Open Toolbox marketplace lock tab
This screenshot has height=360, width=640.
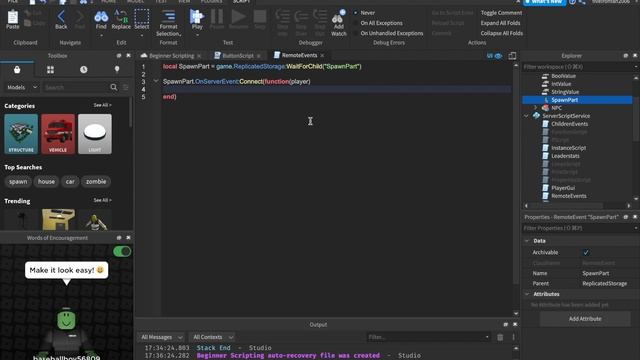click(x=17, y=70)
